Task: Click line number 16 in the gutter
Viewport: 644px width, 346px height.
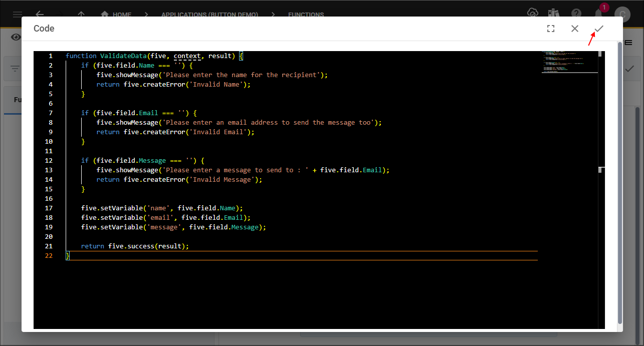Action: coord(49,199)
